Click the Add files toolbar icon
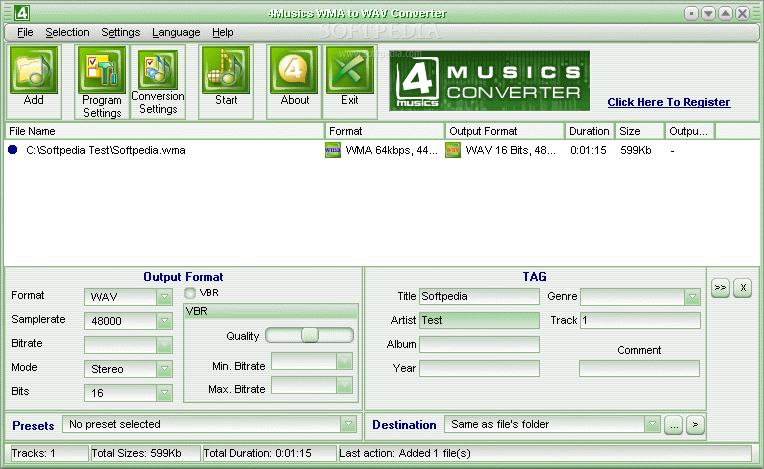The height and width of the screenshot is (469, 764). click(x=34, y=70)
